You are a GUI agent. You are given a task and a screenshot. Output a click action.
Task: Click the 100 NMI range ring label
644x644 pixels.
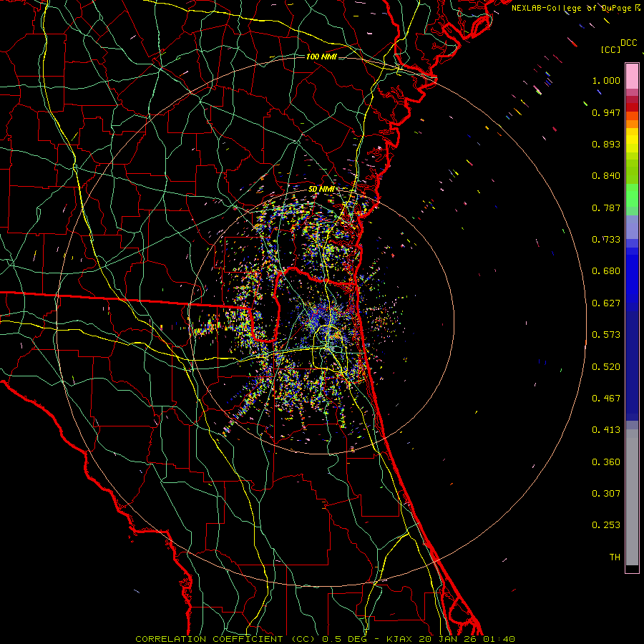pyautogui.click(x=321, y=57)
